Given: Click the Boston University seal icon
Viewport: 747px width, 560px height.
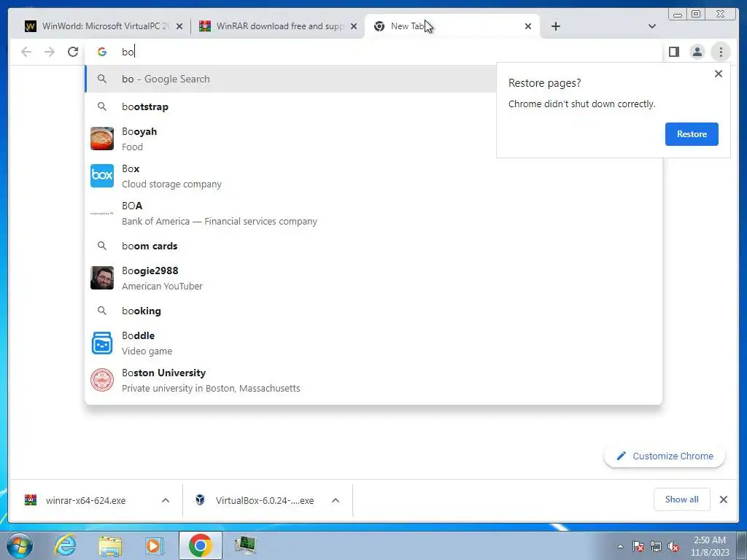Looking at the screenshot, I should [102, 379].
